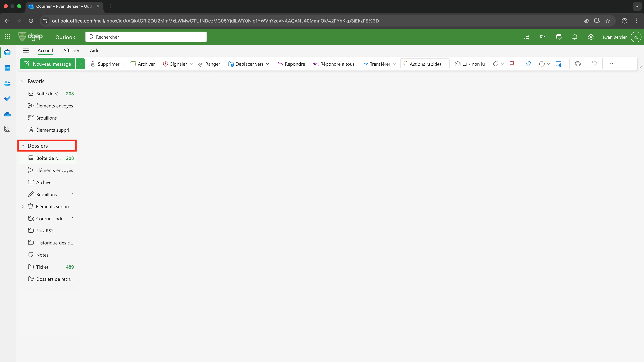Open the My Day task icon in header
Screen dimensions: 644x362
tap(559, 37)
